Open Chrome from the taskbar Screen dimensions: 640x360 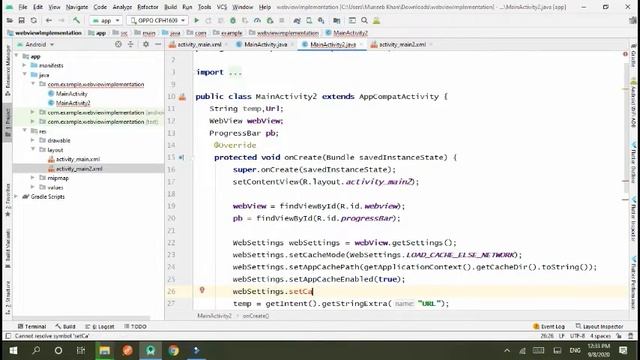pos(173,350)
